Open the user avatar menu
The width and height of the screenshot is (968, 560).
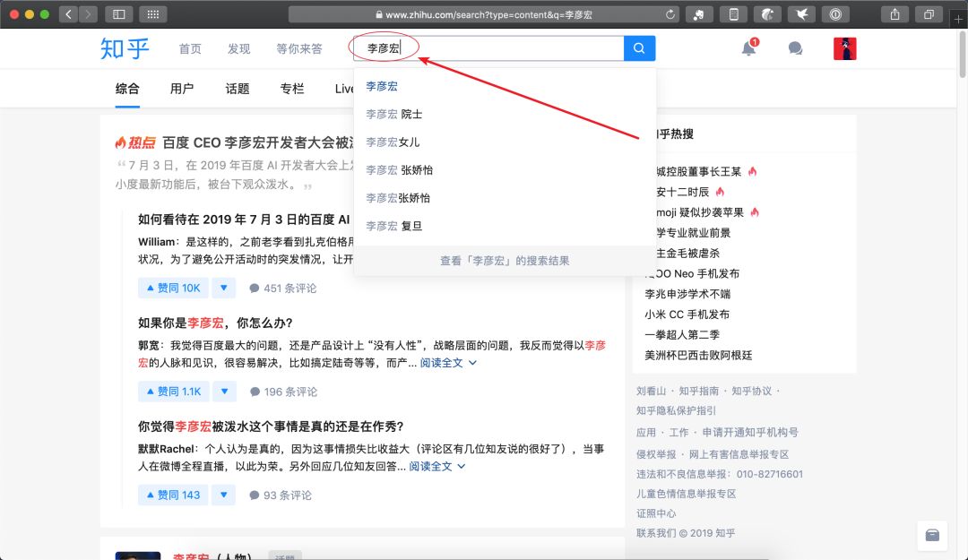844,48
